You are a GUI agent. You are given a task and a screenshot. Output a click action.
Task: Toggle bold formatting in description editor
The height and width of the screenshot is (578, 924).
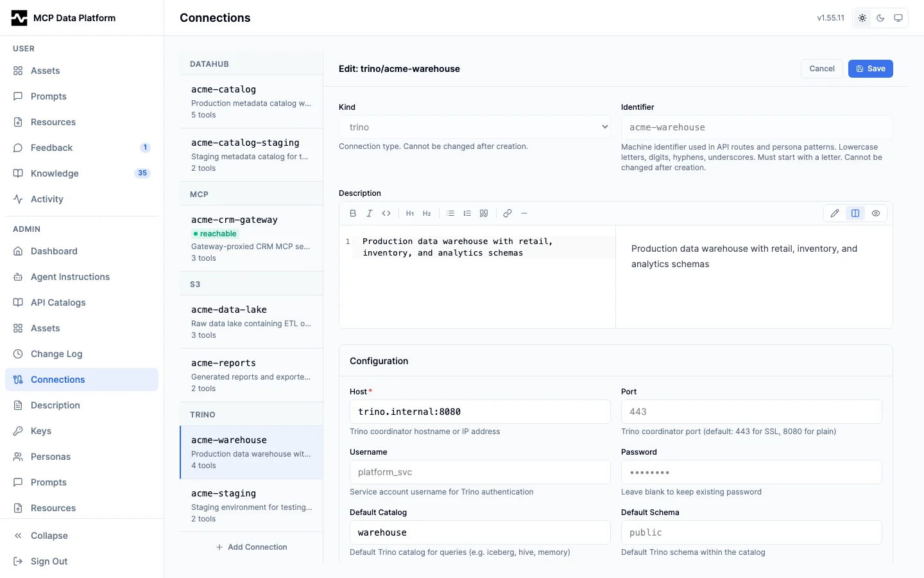tap(353, 213)
